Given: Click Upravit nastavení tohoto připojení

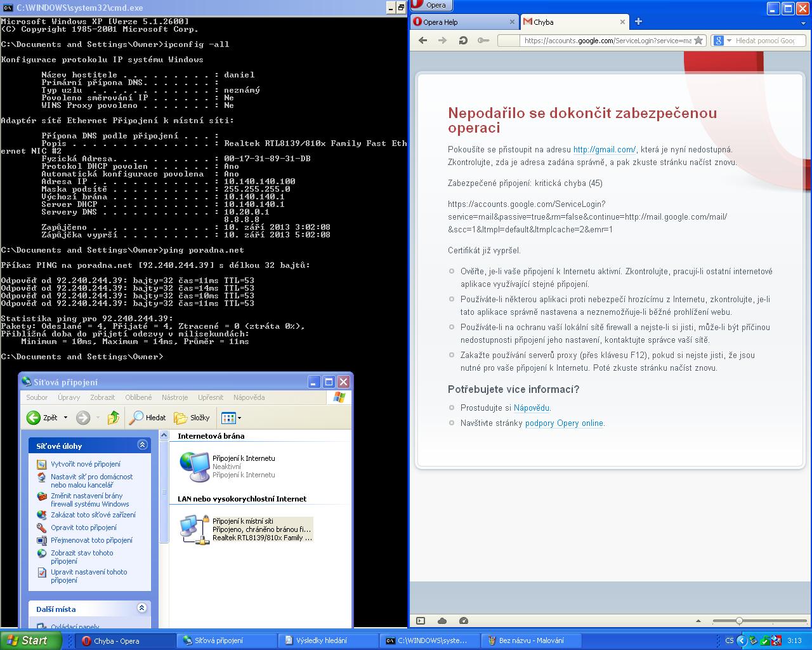Looking at the screenshot, I should click(89, 576).
